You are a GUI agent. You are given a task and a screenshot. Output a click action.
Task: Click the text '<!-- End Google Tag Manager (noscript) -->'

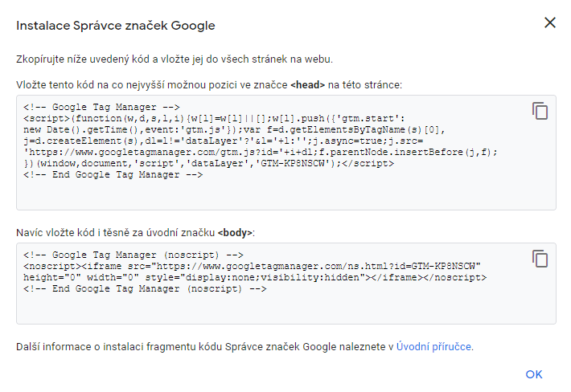point(145,288)
